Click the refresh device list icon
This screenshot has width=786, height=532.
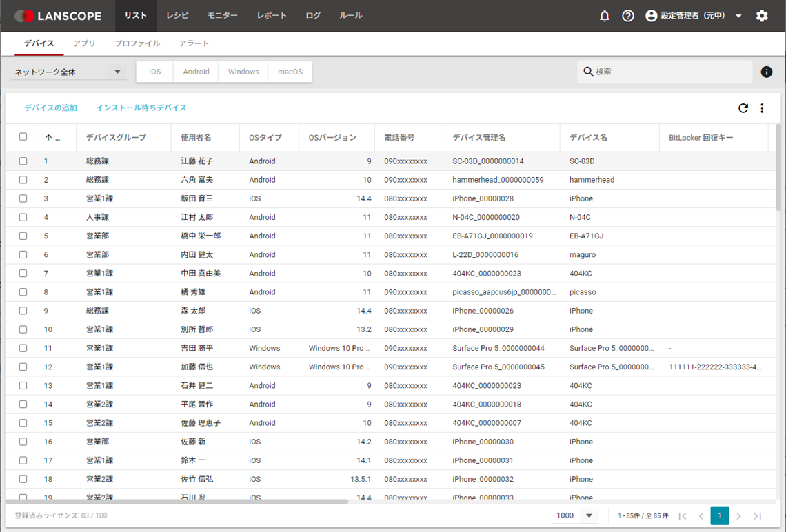(x=743, y=108)
